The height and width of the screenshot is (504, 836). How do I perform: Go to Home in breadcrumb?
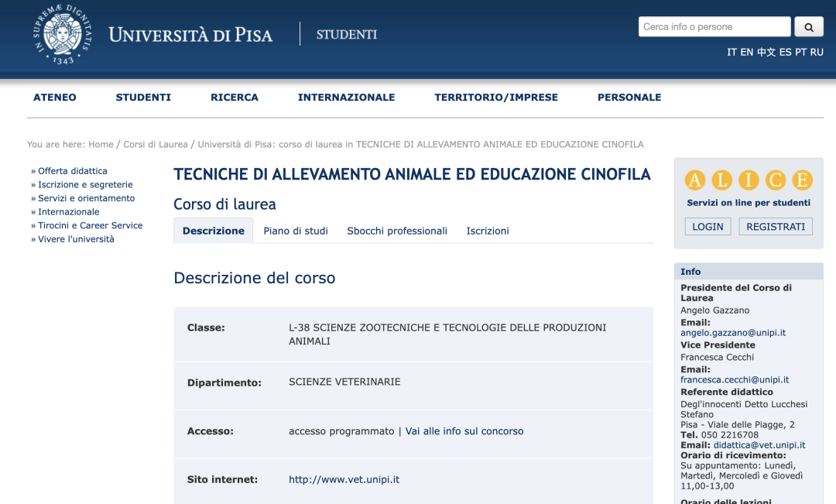[x=101, y=145]
